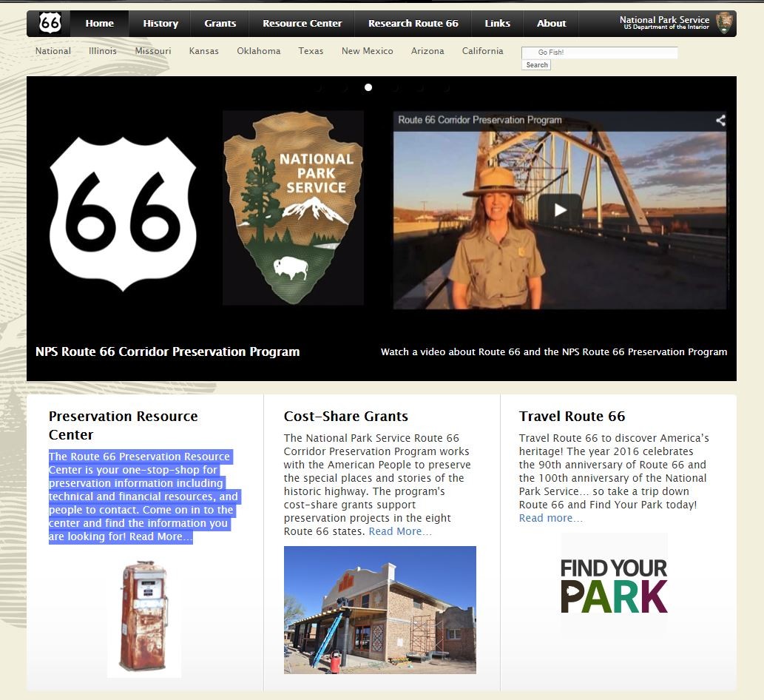Image resolution: width=764 pixels, height=700 pixels.
Task: Open the Links menu item
Action: point(498,24)
